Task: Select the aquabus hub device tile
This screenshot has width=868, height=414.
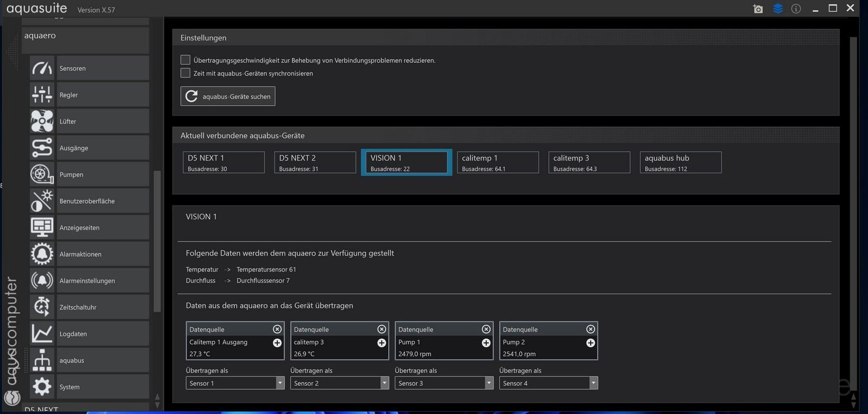Action: (x=681, y=163)
